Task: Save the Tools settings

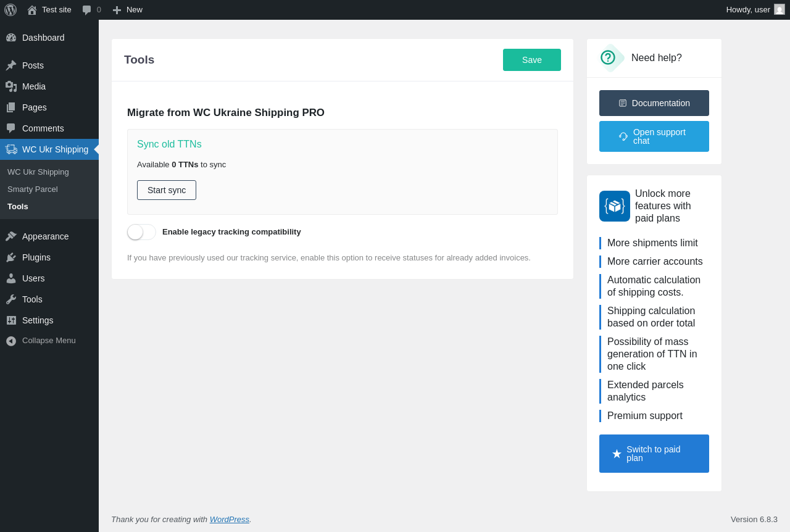Action: tap(532, 60)
